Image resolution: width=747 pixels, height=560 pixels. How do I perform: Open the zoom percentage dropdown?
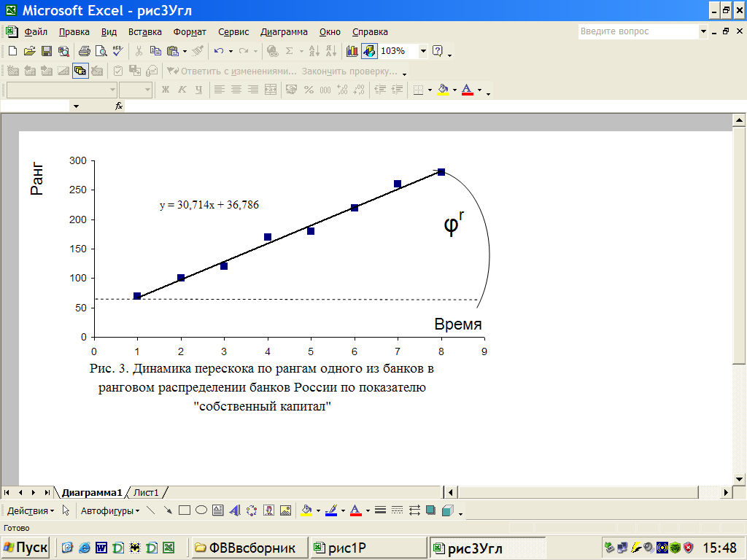tap(423, 51)
